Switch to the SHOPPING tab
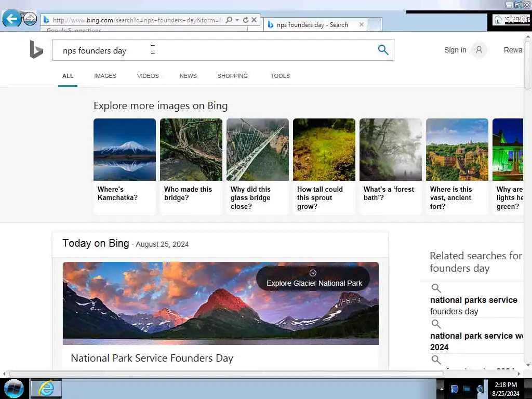This screenshot has width=532, height=399. click(233, 76)
